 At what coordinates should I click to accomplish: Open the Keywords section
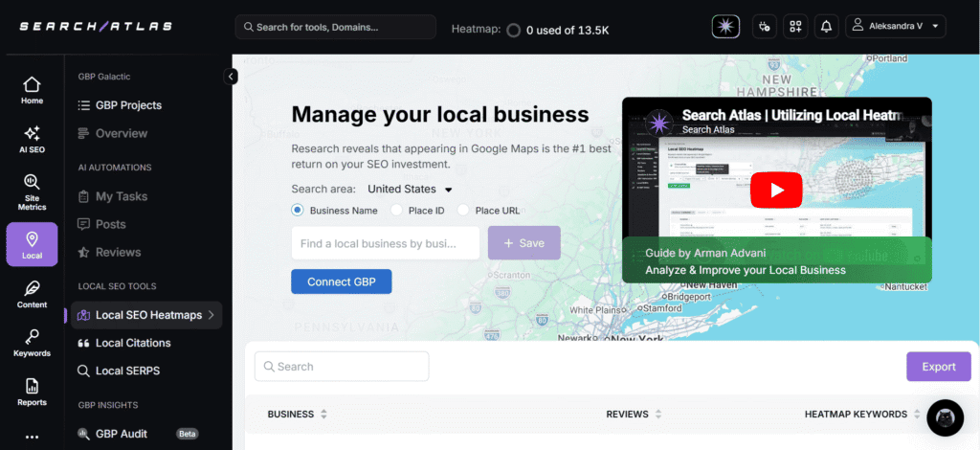click(x=32, y=343)
